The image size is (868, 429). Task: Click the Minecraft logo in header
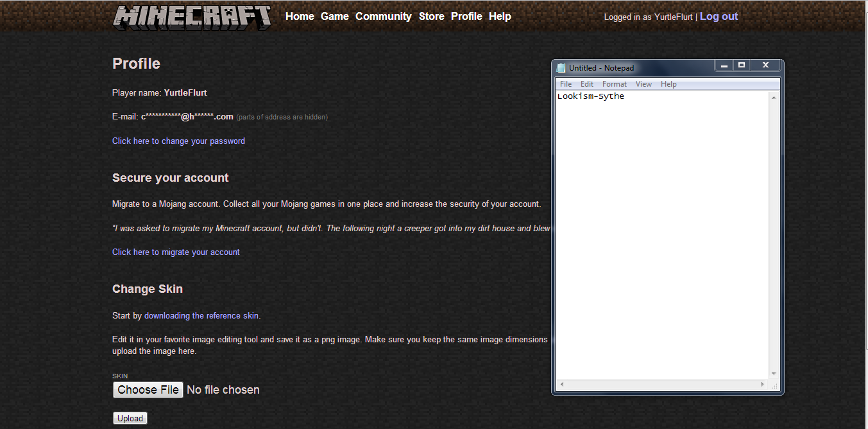pyautogui.click(x=192, y=17)
